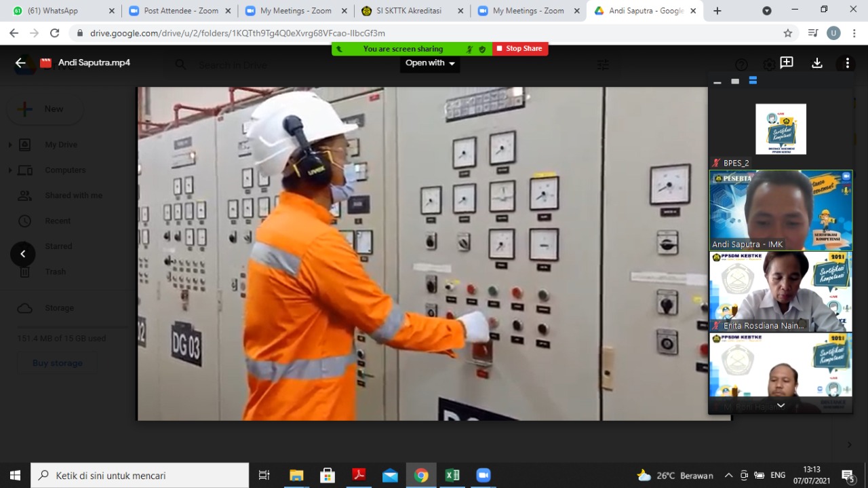The image size is (868, 488).
Task: Launch File Explorer from the taskbar
Action: [296, 475]
